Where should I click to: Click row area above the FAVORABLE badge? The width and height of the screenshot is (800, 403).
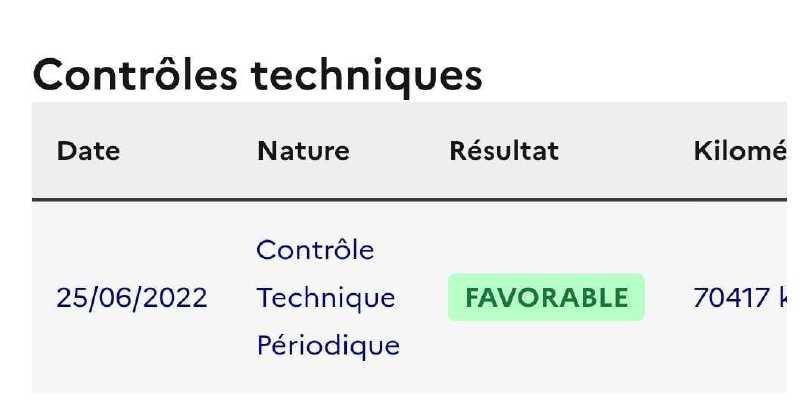click(546, 238)
